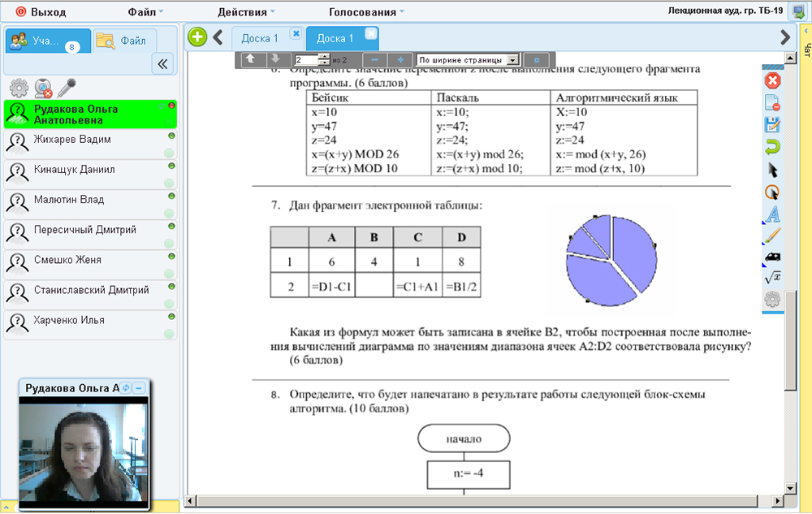Open the Действия menu
The height and width of the screenshot is (514, 812).
(246, 12)
